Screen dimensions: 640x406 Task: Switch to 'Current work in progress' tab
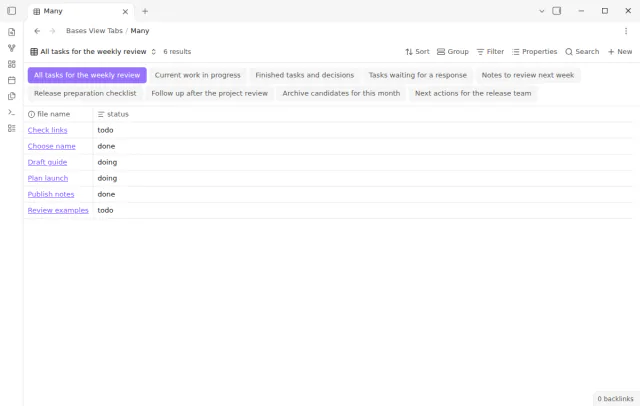(x=198, y=75)
